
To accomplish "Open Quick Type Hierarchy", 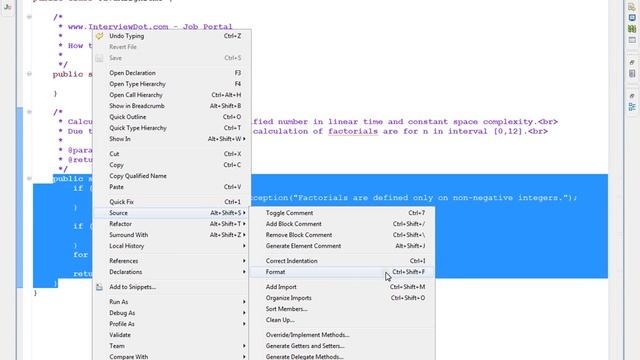I will 171,128.
